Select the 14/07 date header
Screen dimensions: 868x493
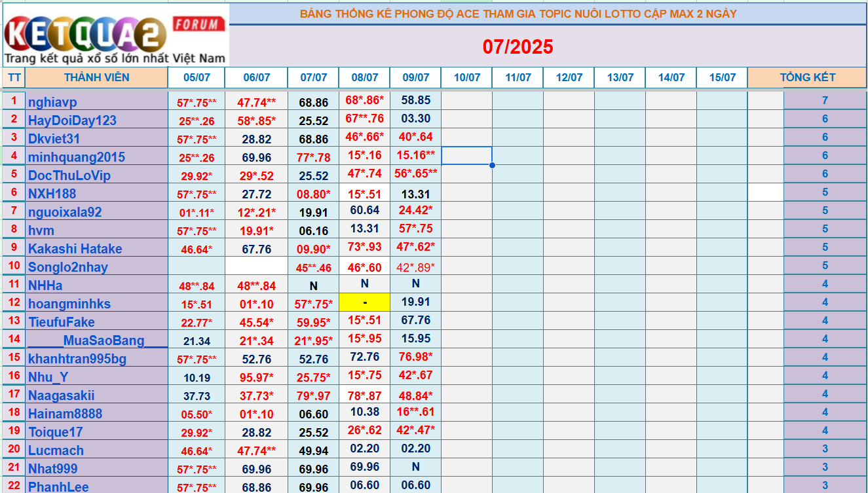click(x=671, y=77)
